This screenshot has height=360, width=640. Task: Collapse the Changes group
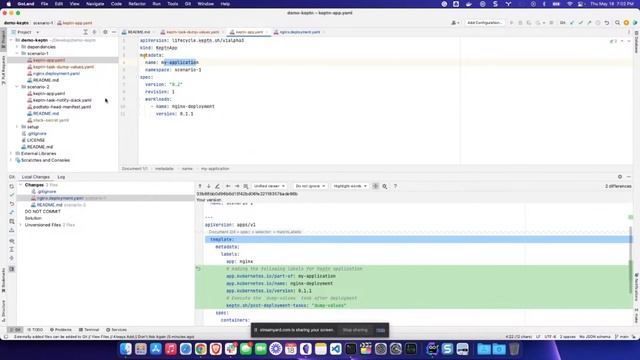click(x=21, y=185)
